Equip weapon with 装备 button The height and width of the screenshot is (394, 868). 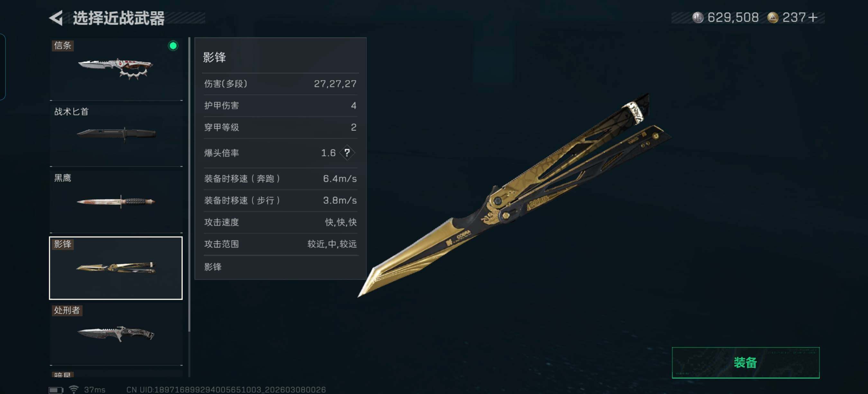point(745,363)
